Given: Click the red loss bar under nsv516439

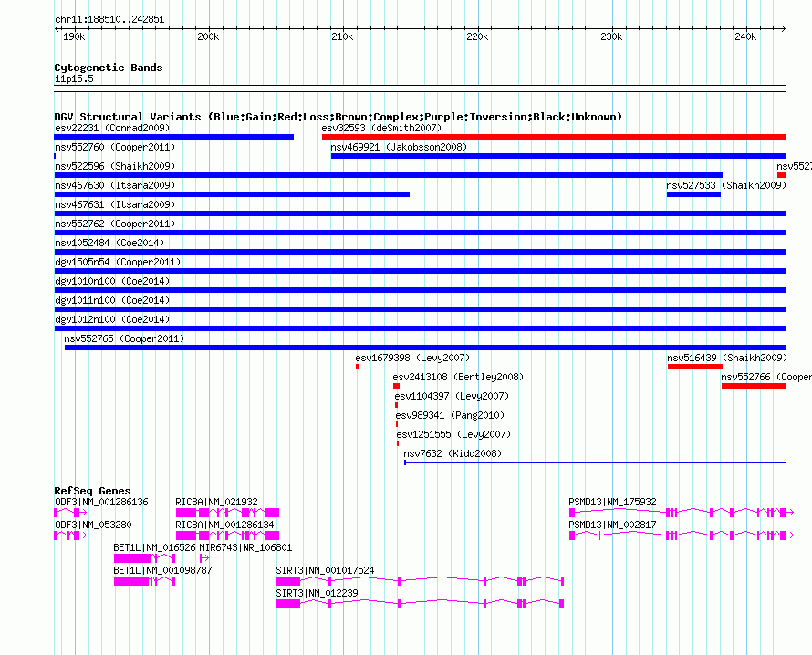Looking at the screenshot, I should pyautogui.click(x=695, y=367).
